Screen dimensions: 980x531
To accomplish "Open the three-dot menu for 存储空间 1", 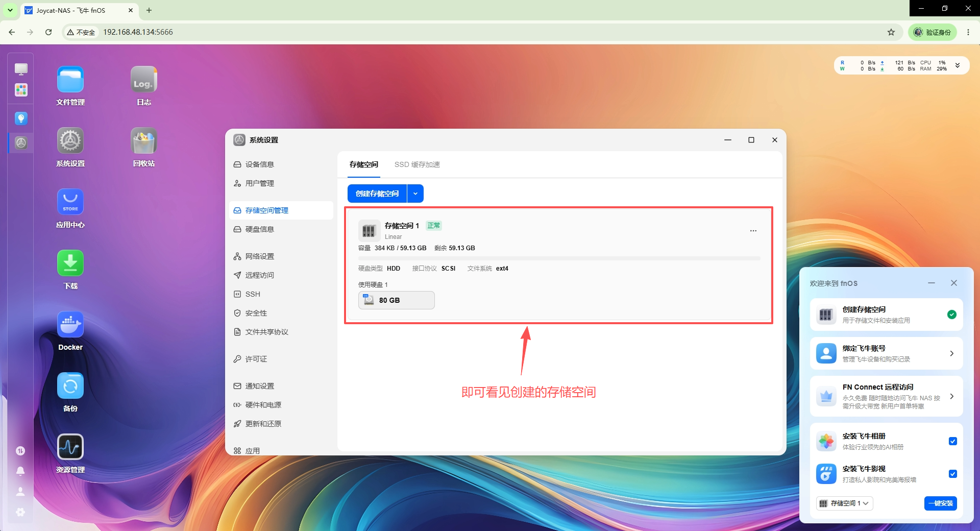I will click(x=753, y=231).
